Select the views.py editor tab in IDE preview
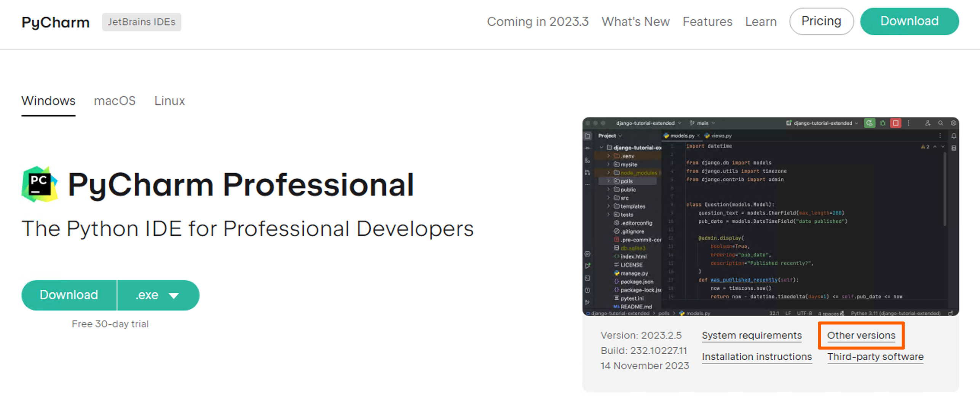 (718, 136)
